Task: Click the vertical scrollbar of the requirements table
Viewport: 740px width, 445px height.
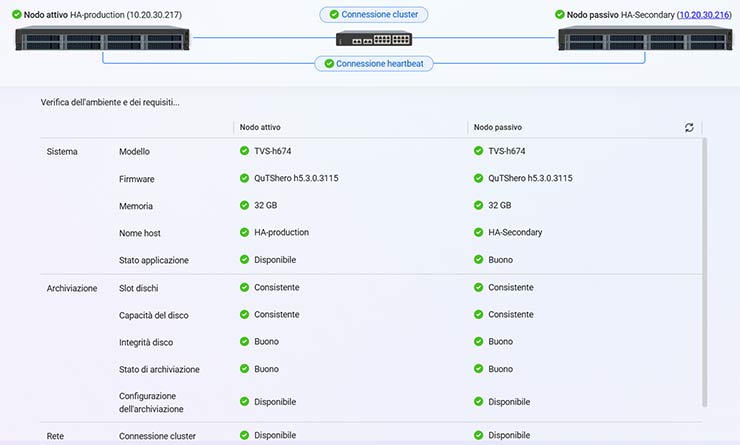Action: coord(704,272)
